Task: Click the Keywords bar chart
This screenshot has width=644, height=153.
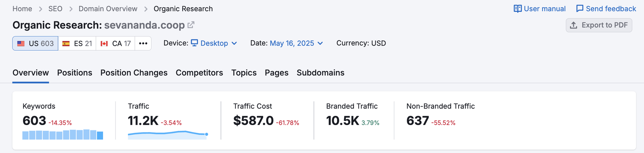Action: 63,134
